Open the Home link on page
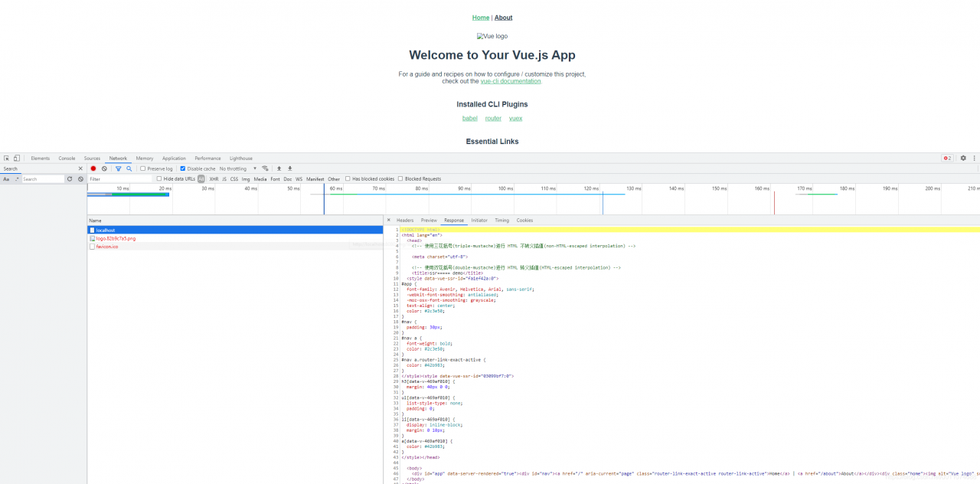Image resolution: width=980 pixels, height=484 pixels. (481, 18)
